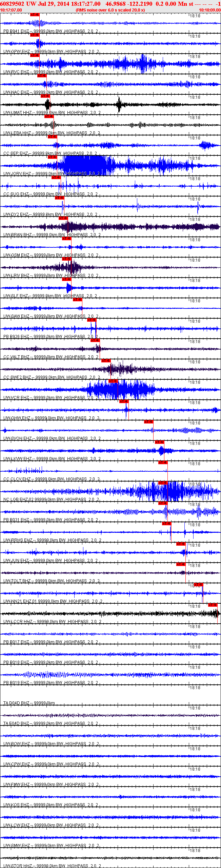Screen dimensions: 221x868
Task: Click the RMS noise scaling text
Action: pos(110,10)
